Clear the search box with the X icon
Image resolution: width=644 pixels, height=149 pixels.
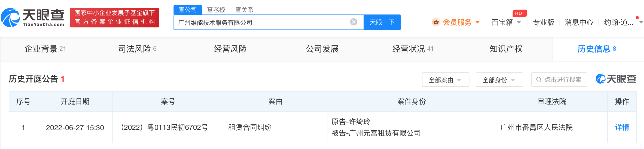[x=354, y=22]
